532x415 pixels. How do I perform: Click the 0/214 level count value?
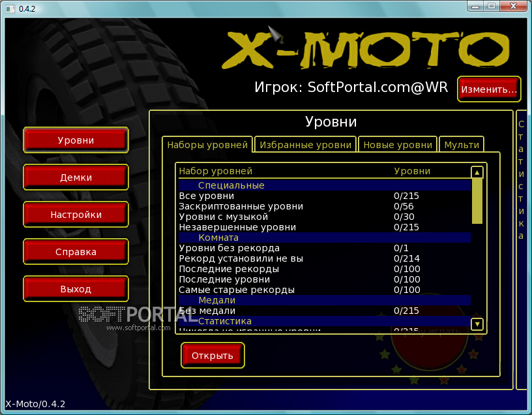(x=407, y=259)
